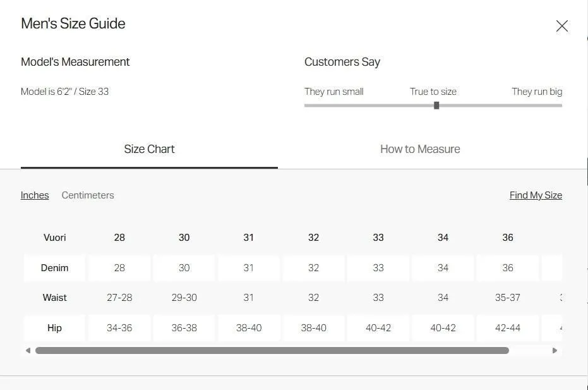Click the They run big label
This screenshot has width=588, height=390.
click(537, 92)
